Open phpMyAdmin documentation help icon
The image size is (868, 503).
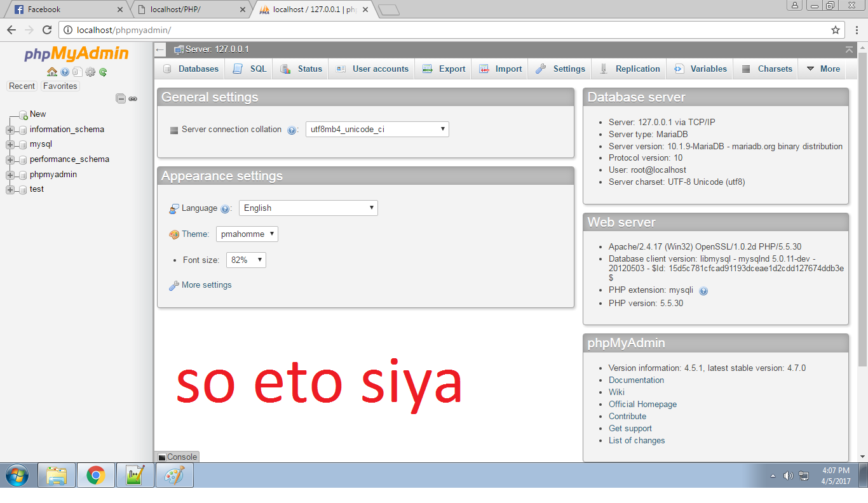[65, 72]
